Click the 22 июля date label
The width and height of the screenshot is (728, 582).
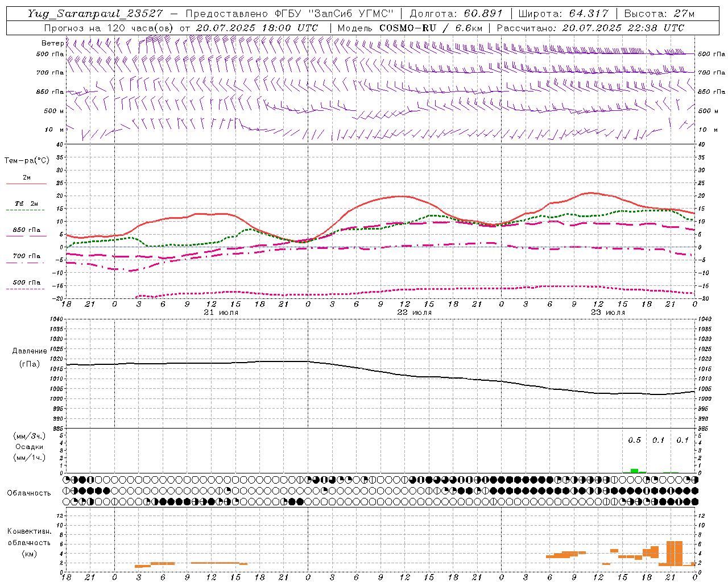pyautogui.click(x=415, y=313)
